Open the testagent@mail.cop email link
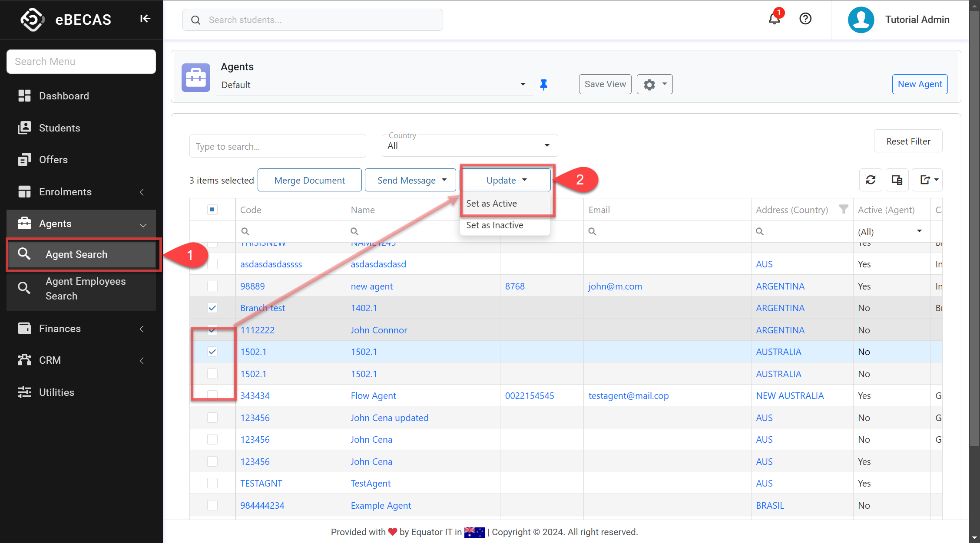980x543 pixels. 629,395
